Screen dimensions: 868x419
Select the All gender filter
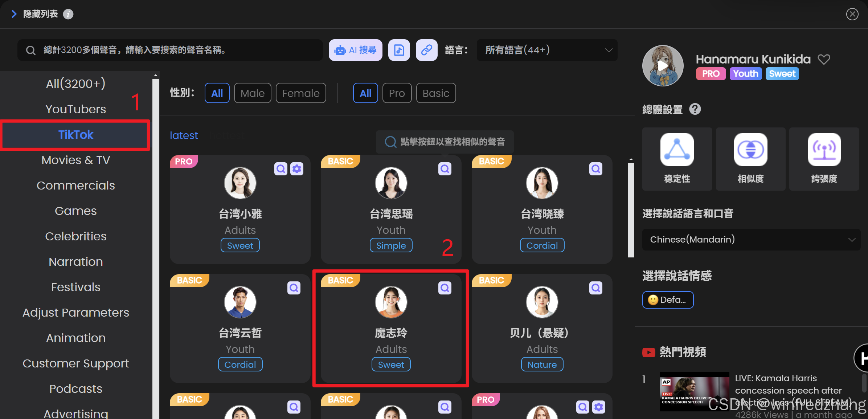217,93
